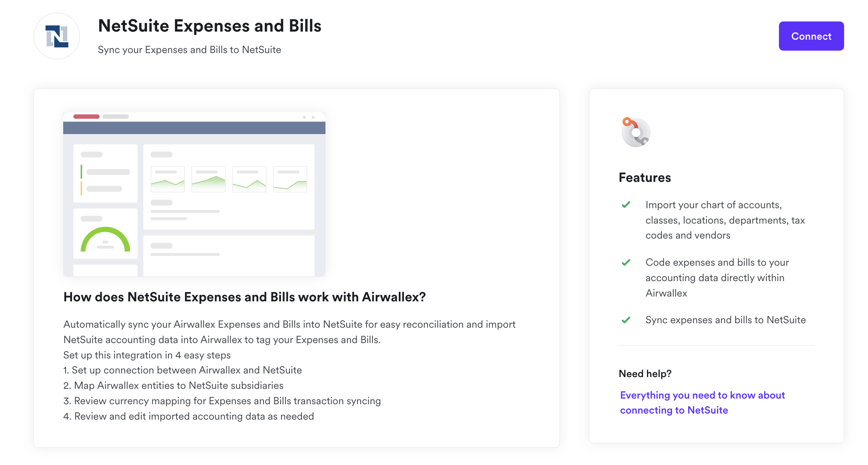Click feature text Import your chart of accounts
Image resolution: width=868 pixels, height=465 pixels.
click(725, 220)
